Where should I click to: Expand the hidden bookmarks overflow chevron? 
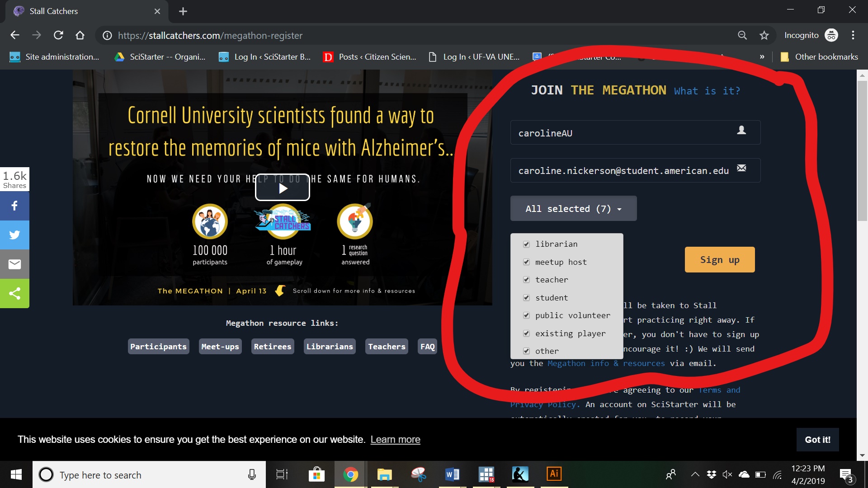(762, 57)
